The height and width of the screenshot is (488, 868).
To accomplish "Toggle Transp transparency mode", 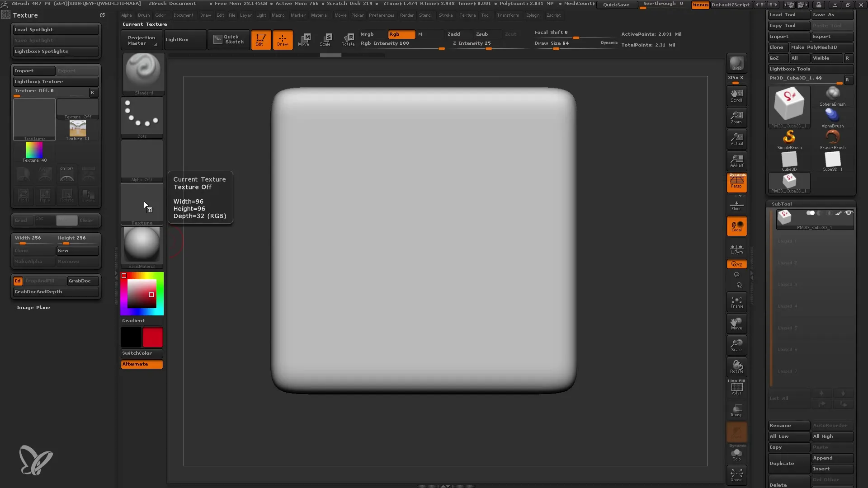I will (736, 410).
